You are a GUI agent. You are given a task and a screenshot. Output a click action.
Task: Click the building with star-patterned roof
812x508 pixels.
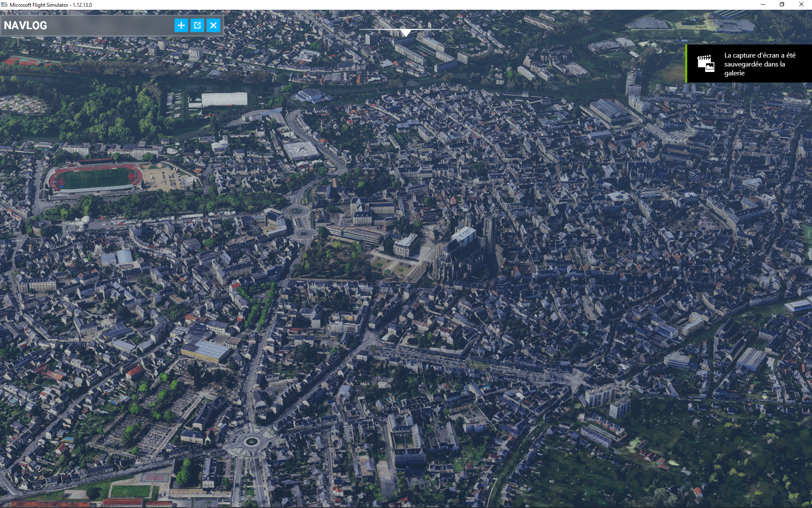pos(301,149)
